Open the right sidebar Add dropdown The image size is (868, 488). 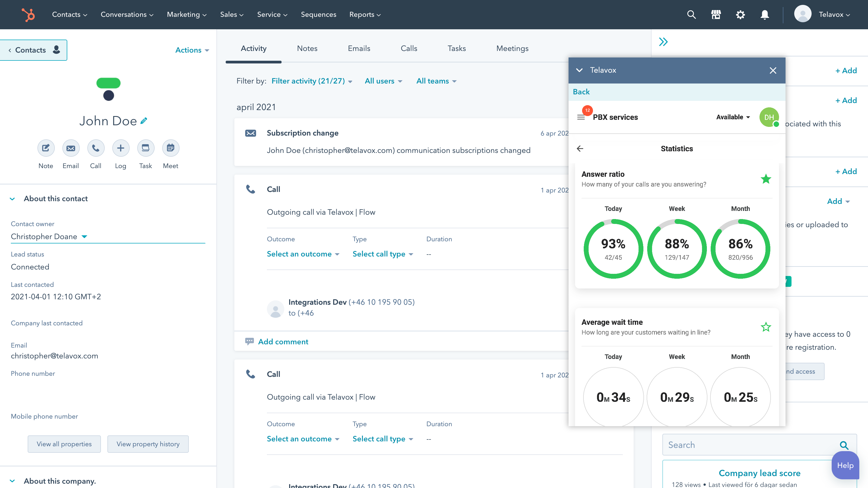tap(838, 201)
